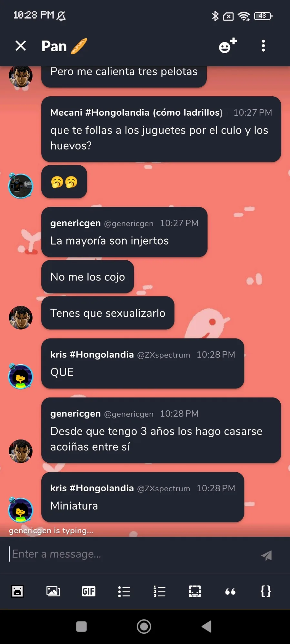Insert a bulleted list
Viewport: 290px width, 644px height.
(x=124, y=591)
